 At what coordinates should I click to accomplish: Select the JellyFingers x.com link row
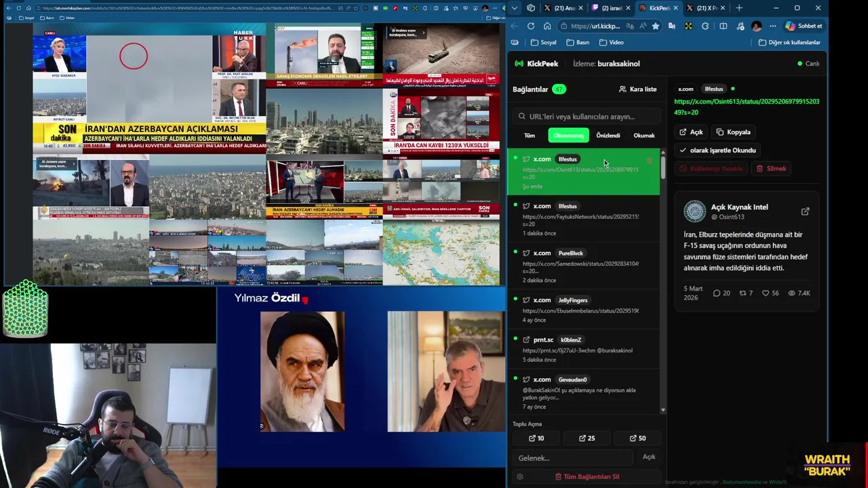click(x=583, y=309)
